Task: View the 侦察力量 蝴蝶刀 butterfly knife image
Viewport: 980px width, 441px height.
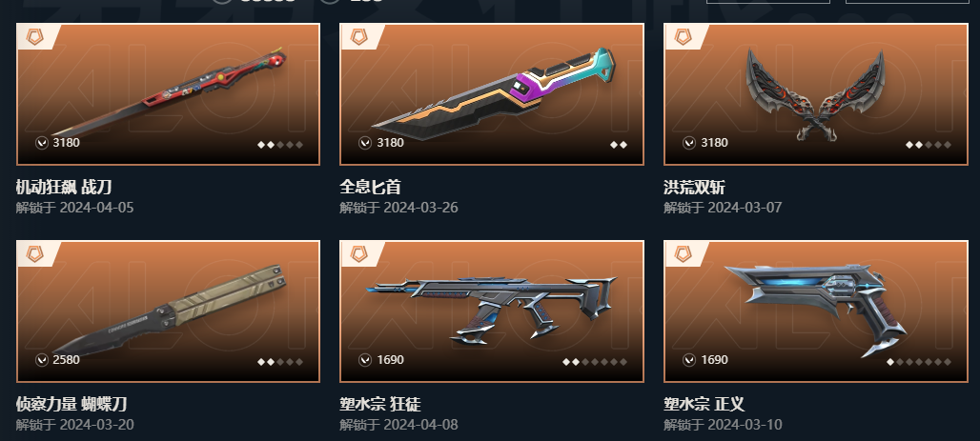Action: [168, 311]
